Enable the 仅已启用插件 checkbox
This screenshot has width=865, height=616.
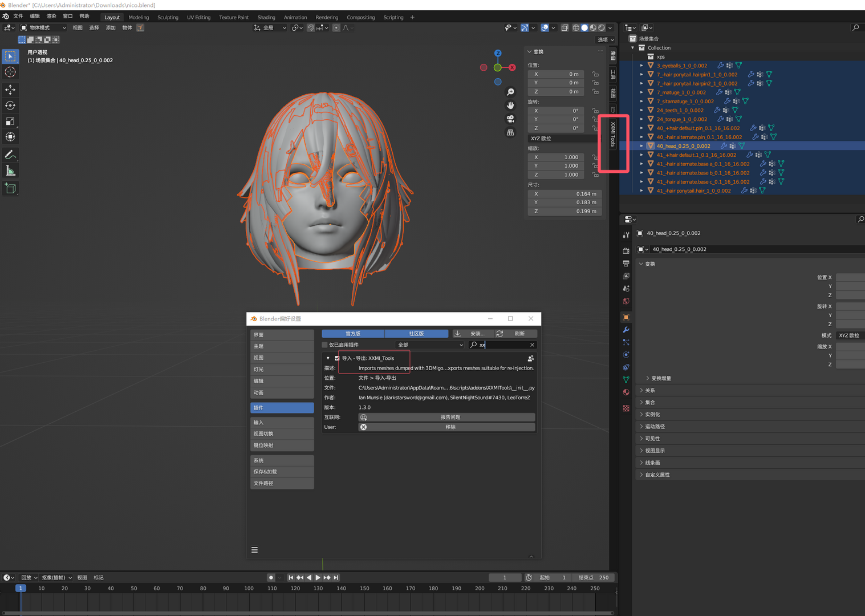coord(325,345)
